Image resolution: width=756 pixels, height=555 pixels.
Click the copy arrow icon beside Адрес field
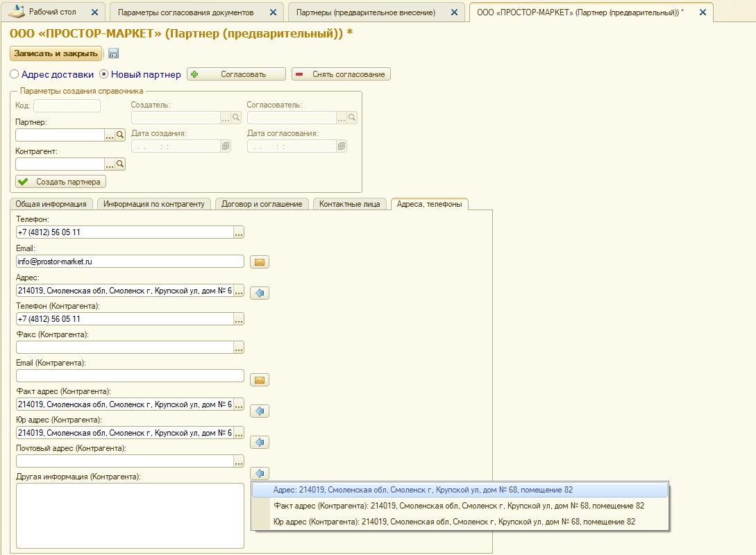click(260, 293)
